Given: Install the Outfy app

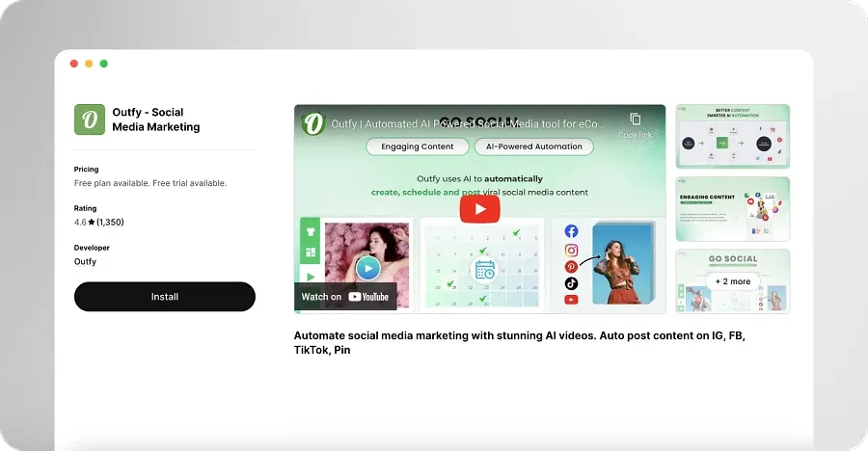Looking at the screenshot, I should coord(164,297).
